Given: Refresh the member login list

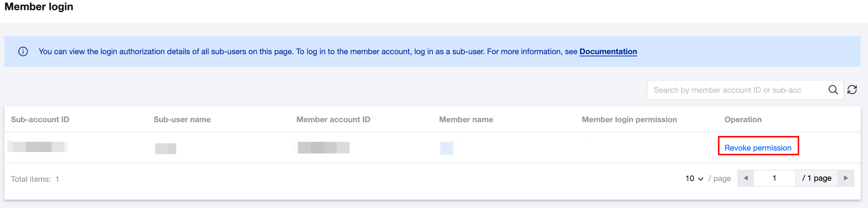Looking at the screenshot, I should coord(852,90).
